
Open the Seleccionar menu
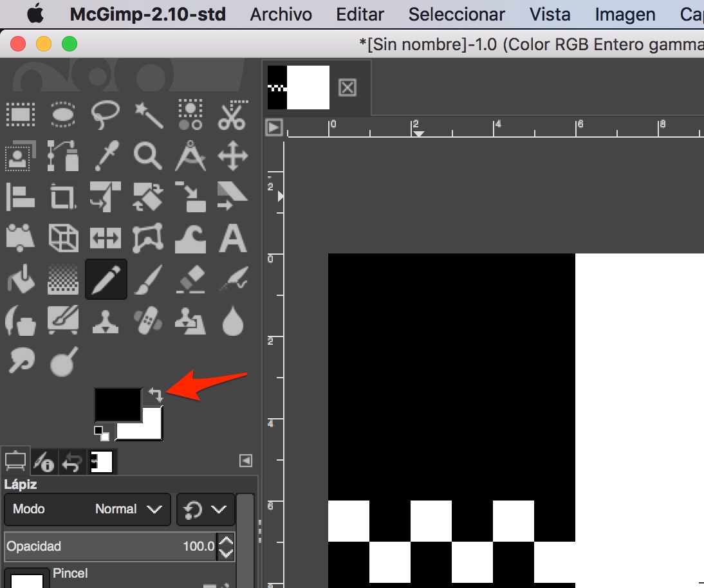click(x=457, y=14)
